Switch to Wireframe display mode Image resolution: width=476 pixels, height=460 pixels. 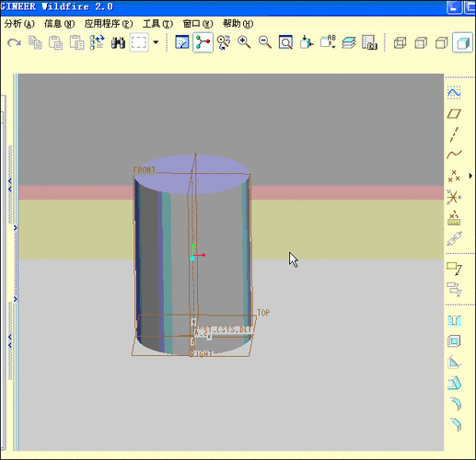400,42
